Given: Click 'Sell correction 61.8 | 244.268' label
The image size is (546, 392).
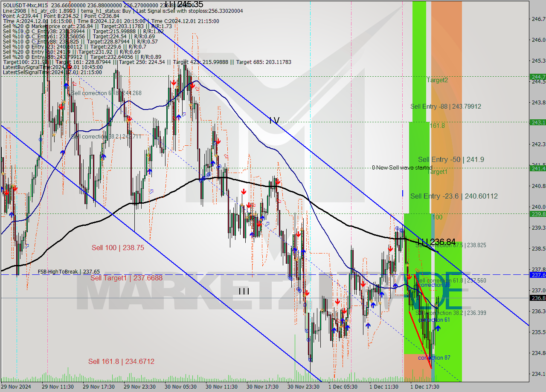Looking at the screenshot, I should (x=106, y=93).
